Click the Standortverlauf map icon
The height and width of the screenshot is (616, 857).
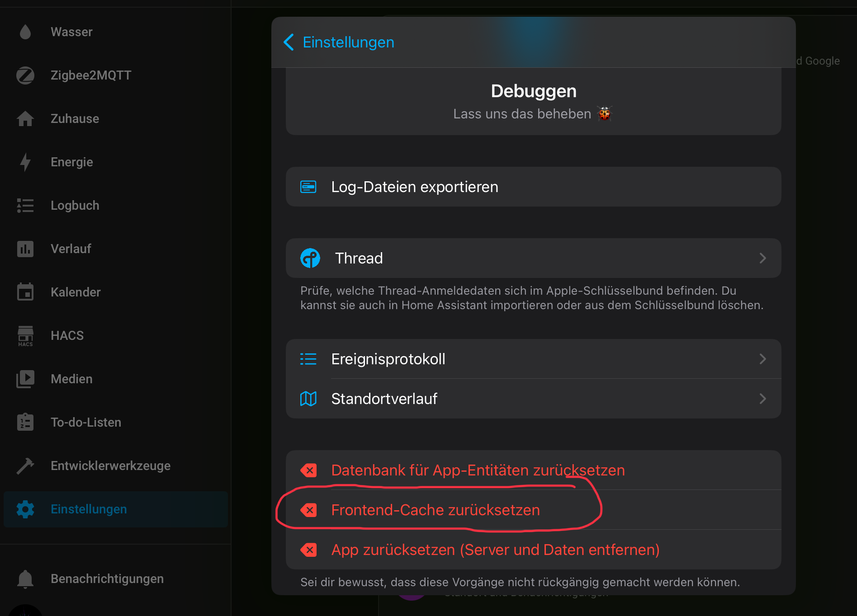(308, 399)
